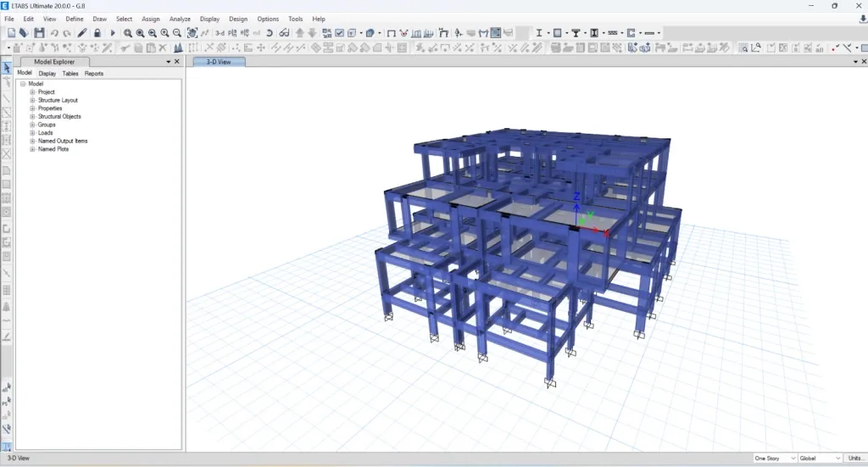The height and width of the screenshot is (467, 868).
Task: Click the New Model blank page icon
Action: [11, 33]
